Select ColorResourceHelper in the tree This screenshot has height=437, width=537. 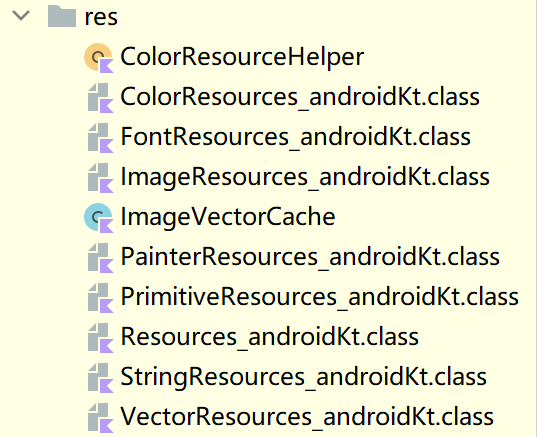point(242,57)
